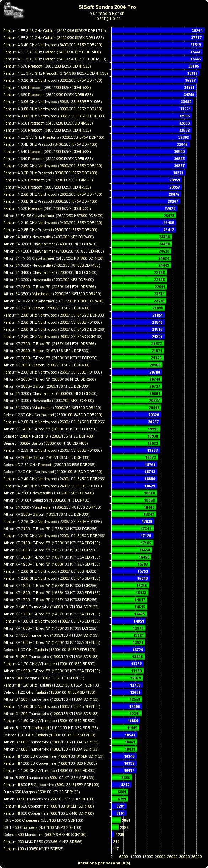Select the Celeron 1.00 GHz Tualatin label
Image resolution: width=208 pixels, height=868 pixels.
(49, 735)
